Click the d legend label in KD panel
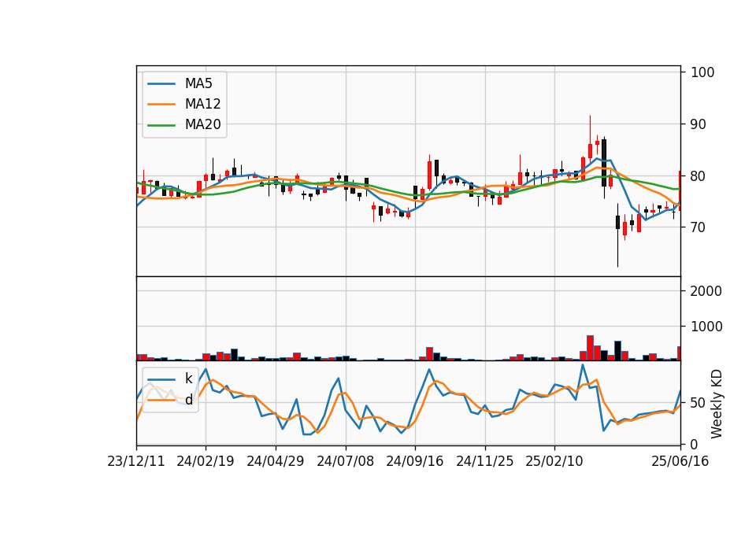756x543 pixels. click(188, 400)
